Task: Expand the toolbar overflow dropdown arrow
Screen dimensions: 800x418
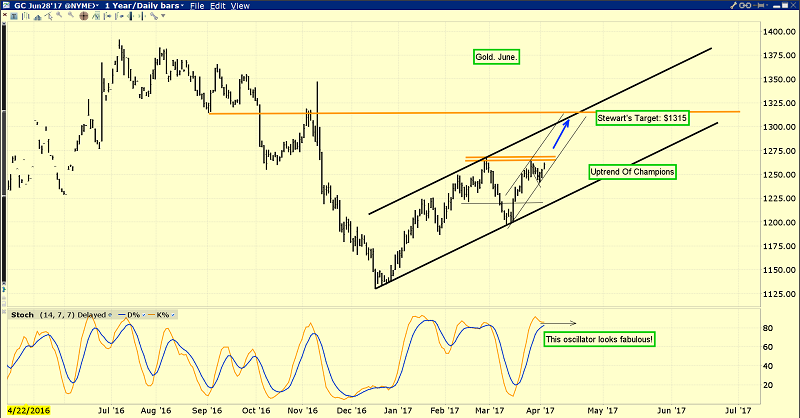Action: click(x=163, y=16)
